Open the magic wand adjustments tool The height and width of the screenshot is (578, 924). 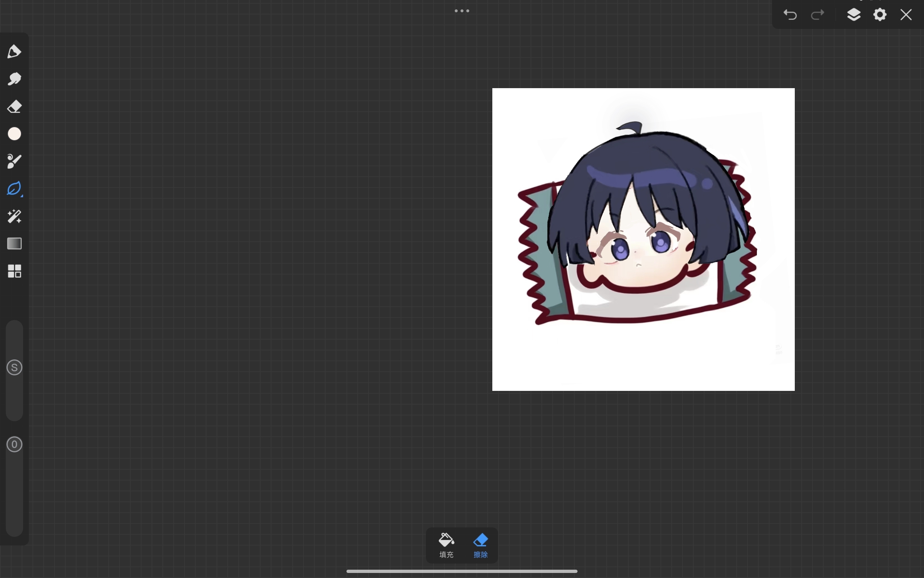[x=14, y=216]
